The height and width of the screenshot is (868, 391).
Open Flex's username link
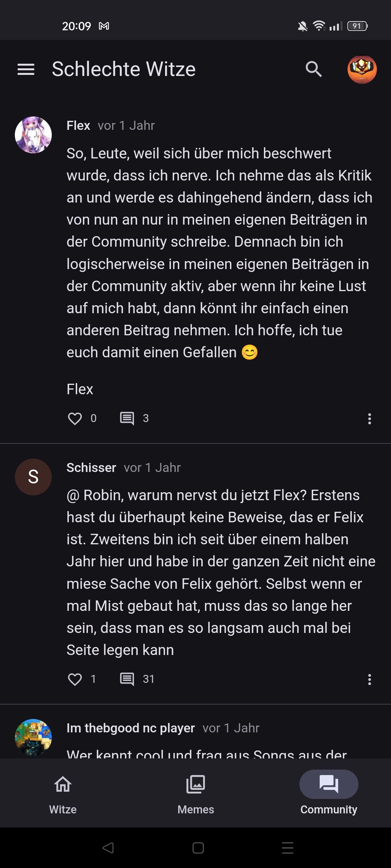coord(78,125)
